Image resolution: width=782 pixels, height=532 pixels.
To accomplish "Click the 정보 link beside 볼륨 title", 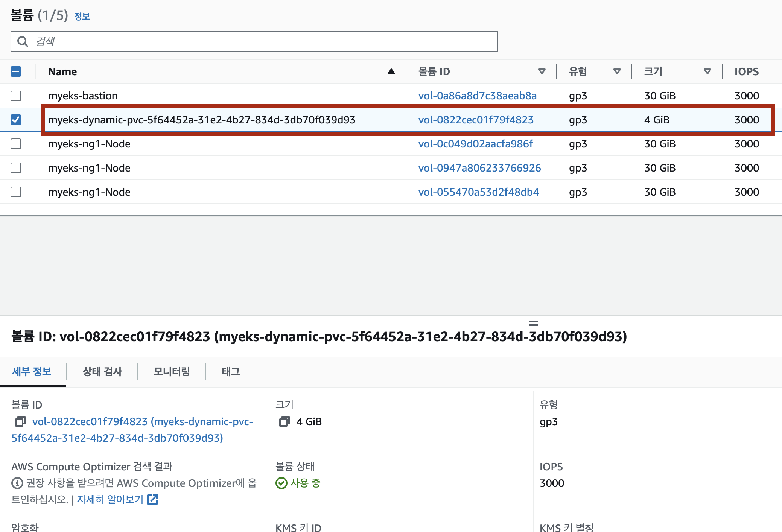I will tap(82, 17).
